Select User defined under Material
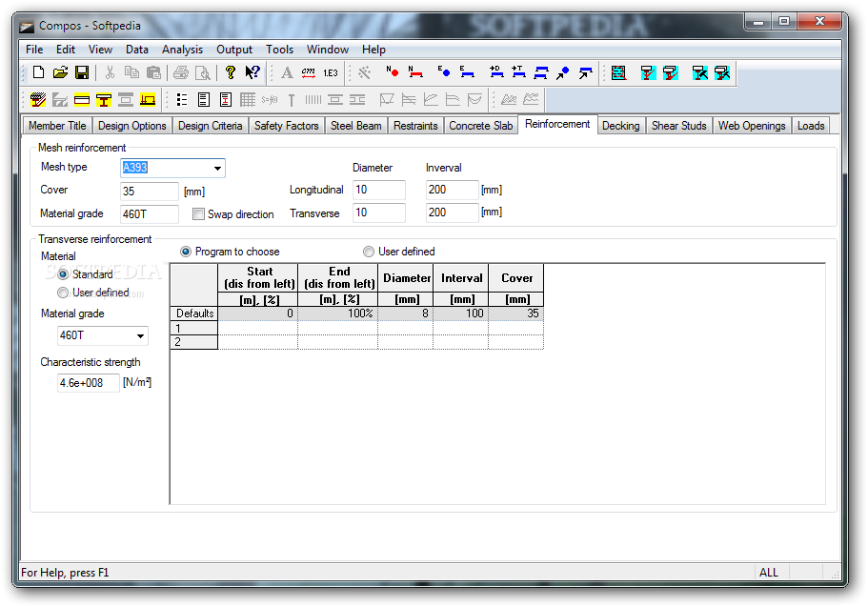 pyautogui.click(x=63, y=293)
